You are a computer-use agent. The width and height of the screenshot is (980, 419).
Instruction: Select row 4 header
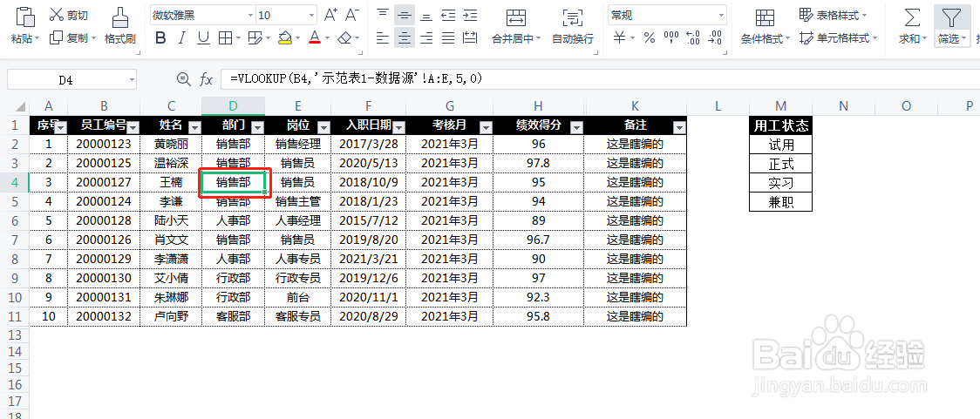pyautogui.click(x=15, y=182)
